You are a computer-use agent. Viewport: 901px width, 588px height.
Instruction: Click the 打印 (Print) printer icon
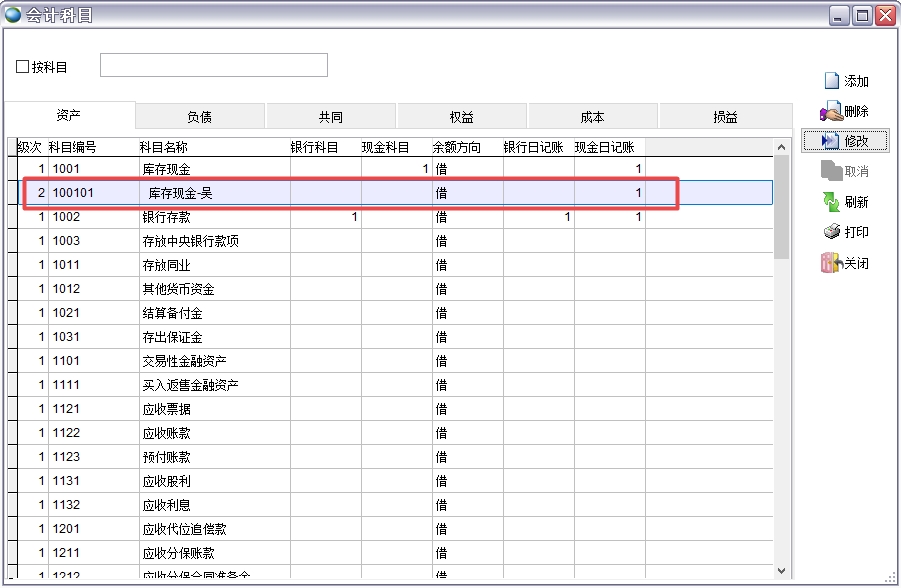(x=831, y=232)
